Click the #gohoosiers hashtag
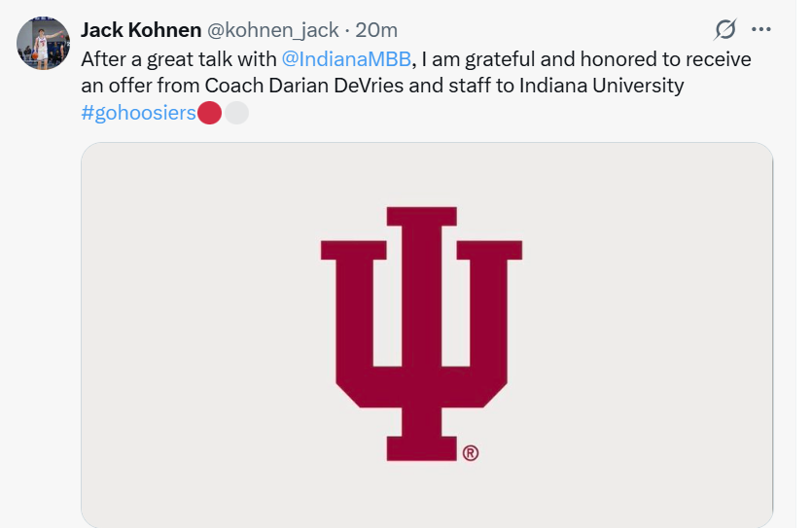 [139, 113]
